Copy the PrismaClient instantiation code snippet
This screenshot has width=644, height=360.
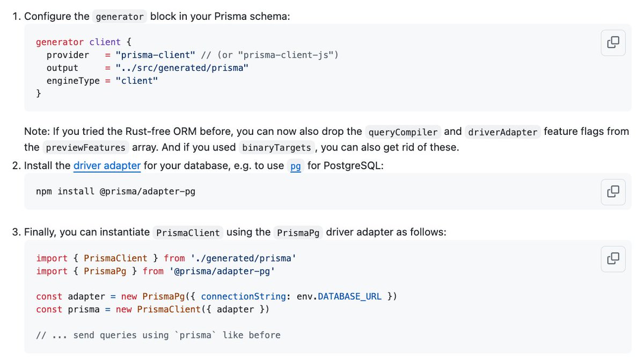[613, 259]
